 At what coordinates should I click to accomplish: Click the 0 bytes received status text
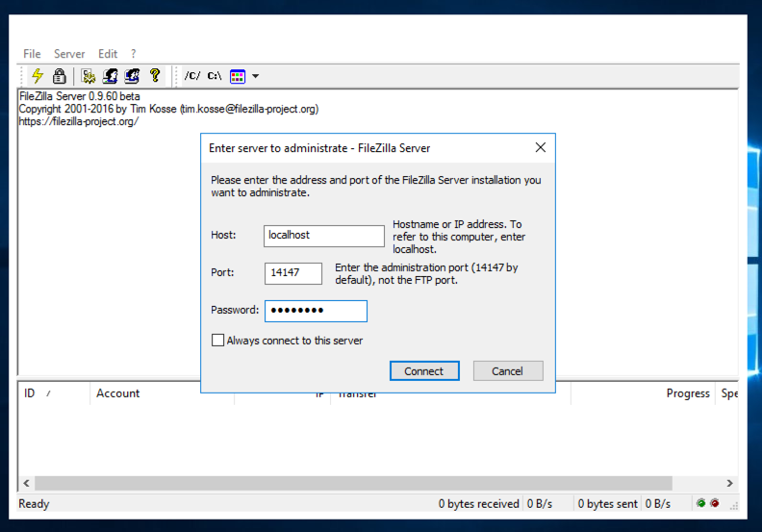click(x=479, y=504)
